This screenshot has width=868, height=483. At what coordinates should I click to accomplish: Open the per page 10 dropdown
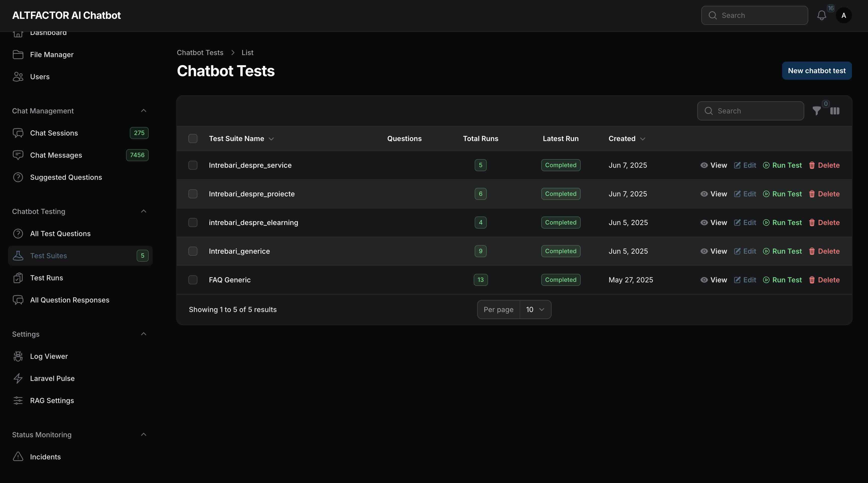(535, 309)
